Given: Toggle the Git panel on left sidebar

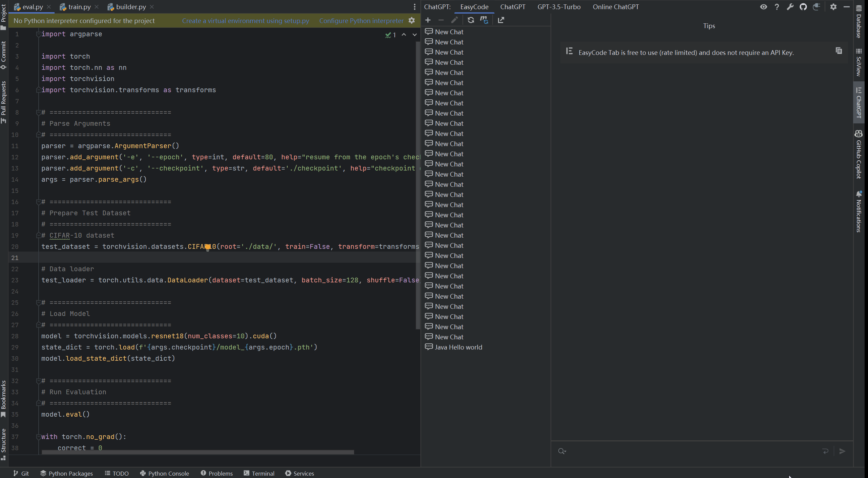Looking at the screenshot, I should (21, 473).
